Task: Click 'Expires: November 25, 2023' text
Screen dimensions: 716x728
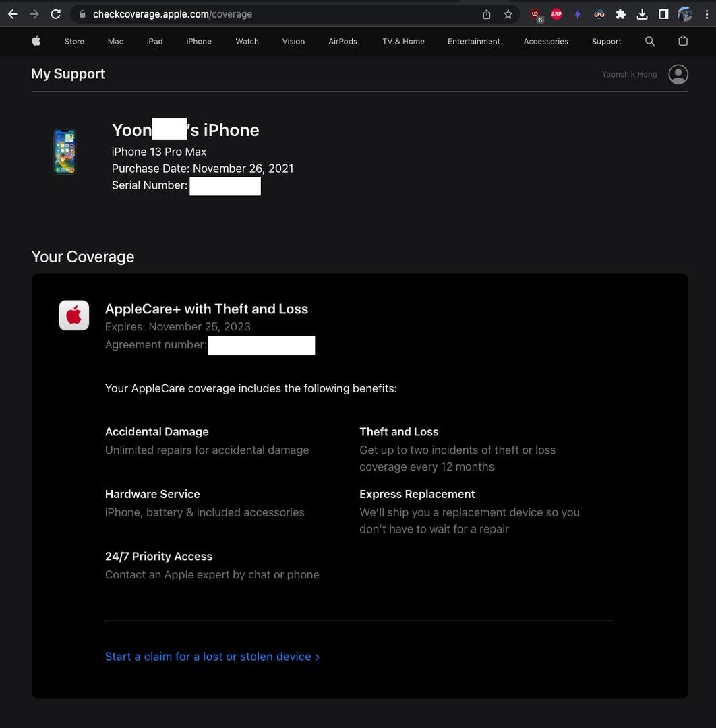Action: pos(178,326)
